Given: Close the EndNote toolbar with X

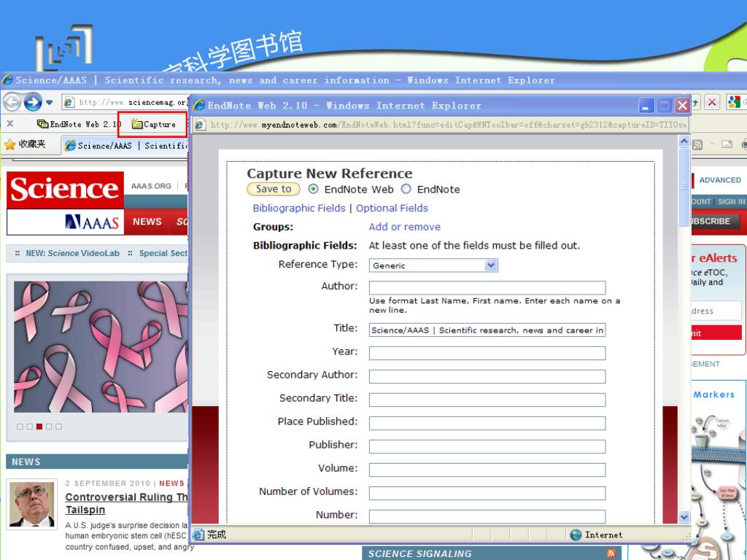Looking at the screenshot, I should 9,124.
